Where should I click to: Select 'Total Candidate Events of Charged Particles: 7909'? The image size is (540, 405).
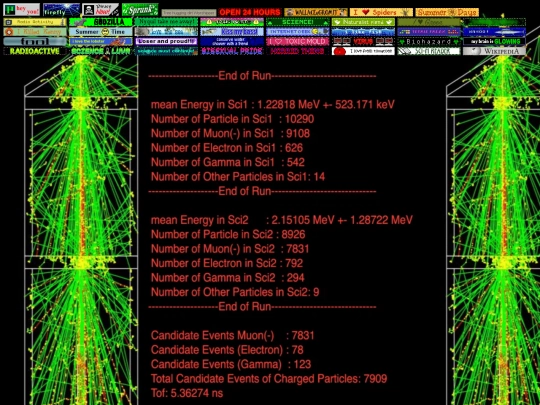269,379
